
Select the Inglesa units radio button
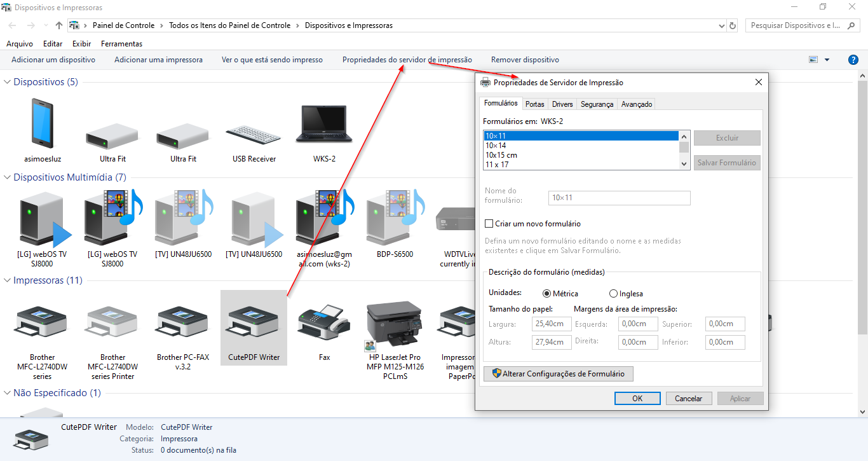613,294
